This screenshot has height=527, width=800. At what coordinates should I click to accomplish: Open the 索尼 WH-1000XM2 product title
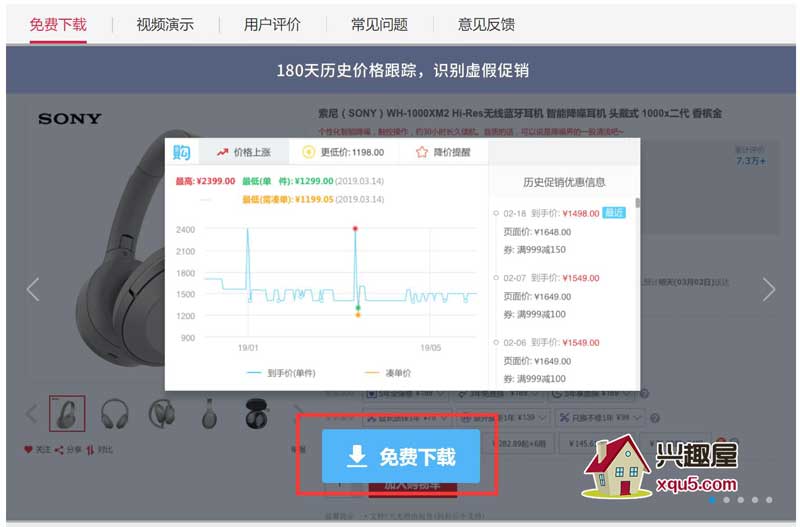(x=519, y=113)
